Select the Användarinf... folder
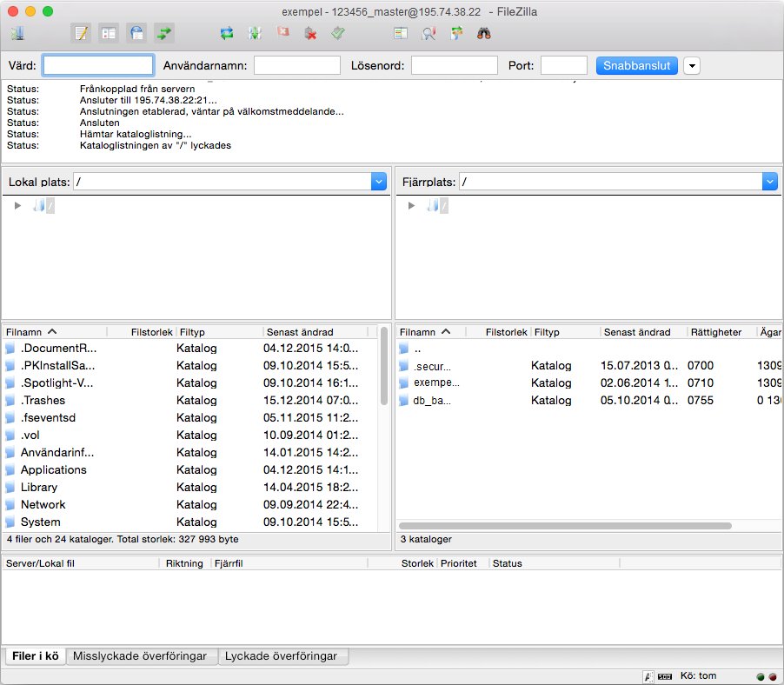This screenshot has height=685, width=784. click(191, 453)
